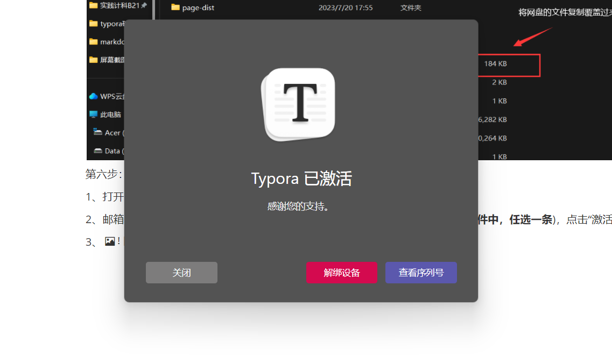Click the Typora T logo icon
612x364 pixels.
(299, 104)
